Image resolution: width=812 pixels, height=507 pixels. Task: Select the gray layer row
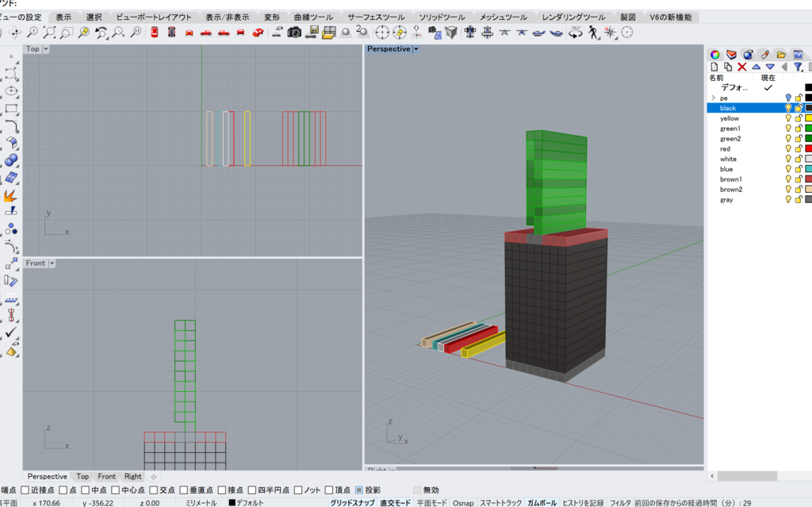click(759, 200)
